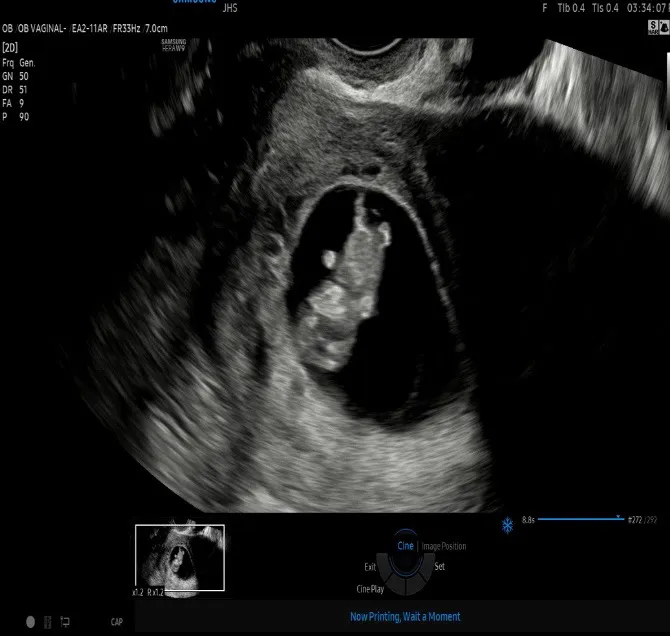Click the storage grid icon in status bar
The height and width of the screenshot is (636, 670).
click(48, 622)
